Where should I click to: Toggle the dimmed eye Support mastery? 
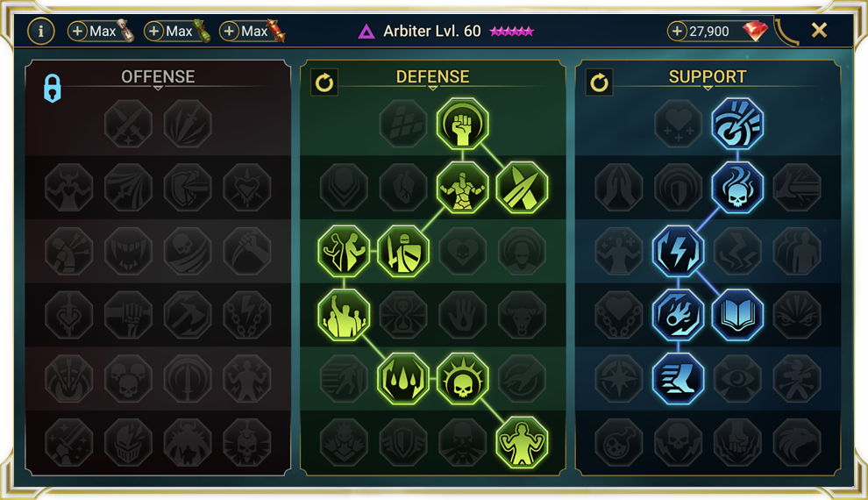(x=737, y=379)
